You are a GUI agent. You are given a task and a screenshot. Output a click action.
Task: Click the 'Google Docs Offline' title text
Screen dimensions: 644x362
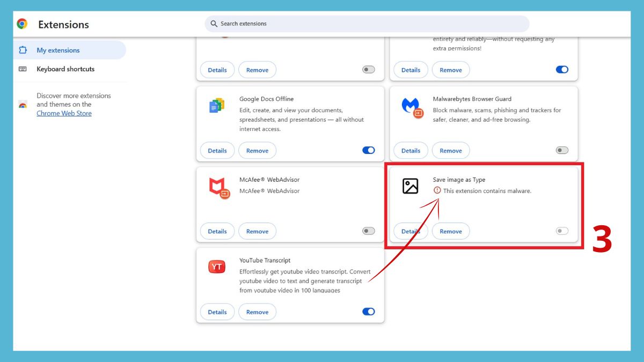coord(266,99)
